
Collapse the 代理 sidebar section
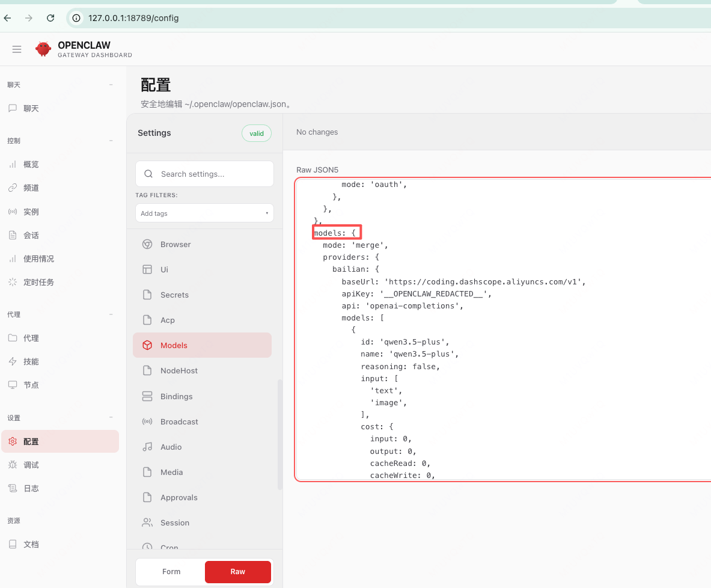tap(111, 314)
